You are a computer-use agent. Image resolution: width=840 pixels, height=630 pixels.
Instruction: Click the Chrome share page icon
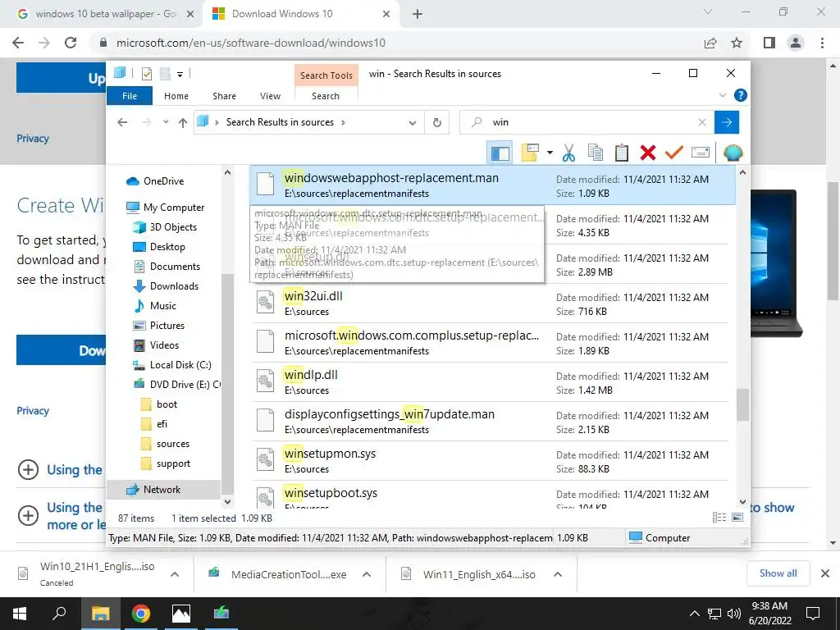710,43
